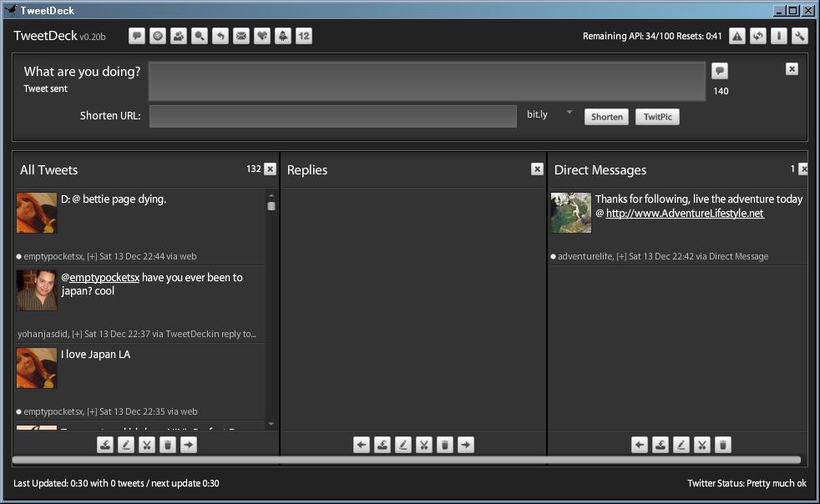
Task: Click yohanjasdid's profile avatar
Action: (37, 290)
